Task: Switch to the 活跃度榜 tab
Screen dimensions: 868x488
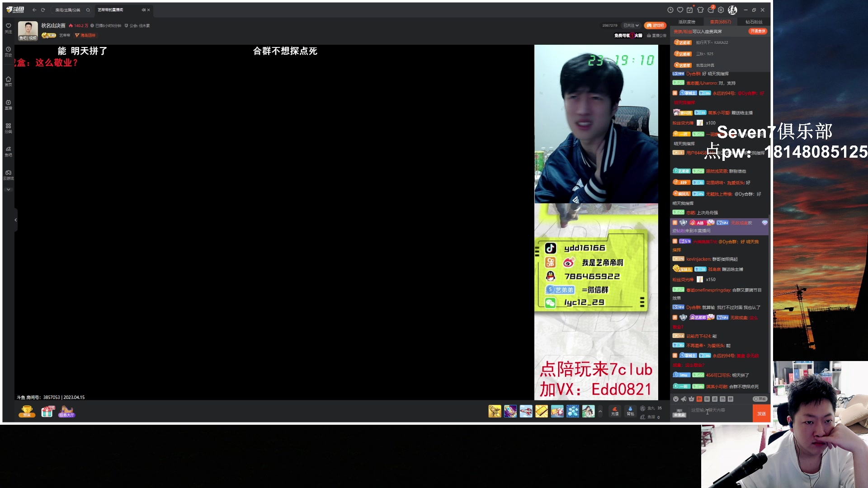Action: click(687, 22)
